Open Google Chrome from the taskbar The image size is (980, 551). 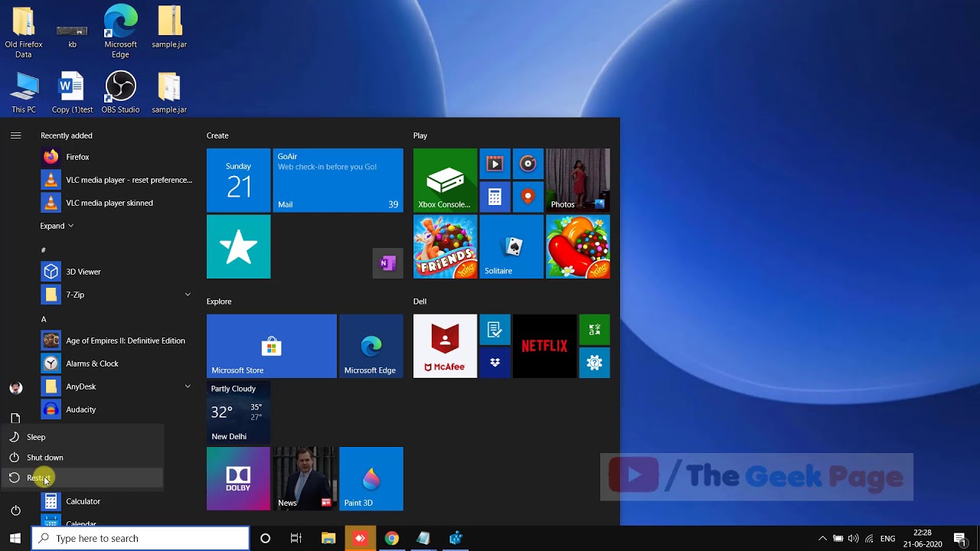[x=391, y=538]
